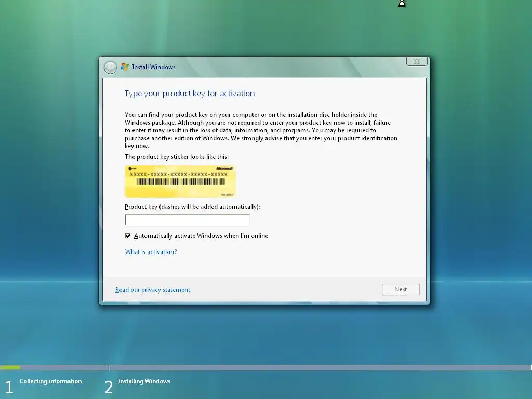Image resolution: width=532 pixels, height=399 pixels.
Task: Click the Installing Windows progress bar
Action: click(x=320, y=367)
